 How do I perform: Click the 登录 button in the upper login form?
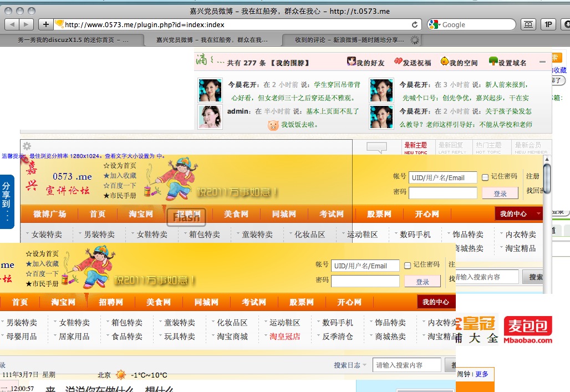coord(500,193)
